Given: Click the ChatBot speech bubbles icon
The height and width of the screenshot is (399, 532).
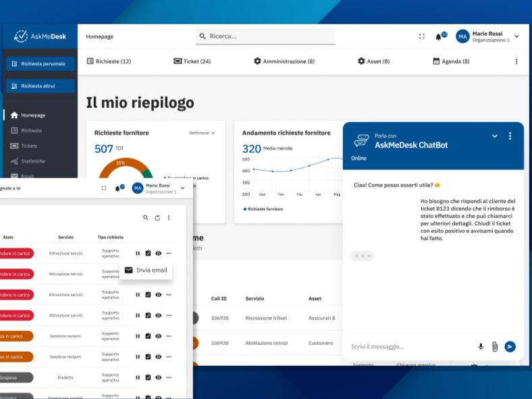Looking at the screenshot, I should coord(362,140).
